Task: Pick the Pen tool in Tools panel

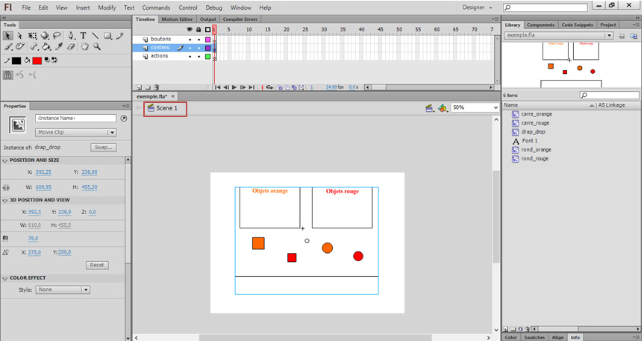Action: (72, 35)
